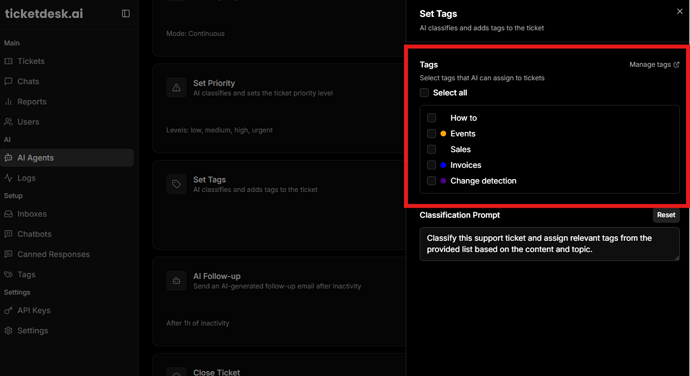Viewport: 690px width, 376px height.
Task: Open the Close Ticket card title
Action: pos(217,372)
